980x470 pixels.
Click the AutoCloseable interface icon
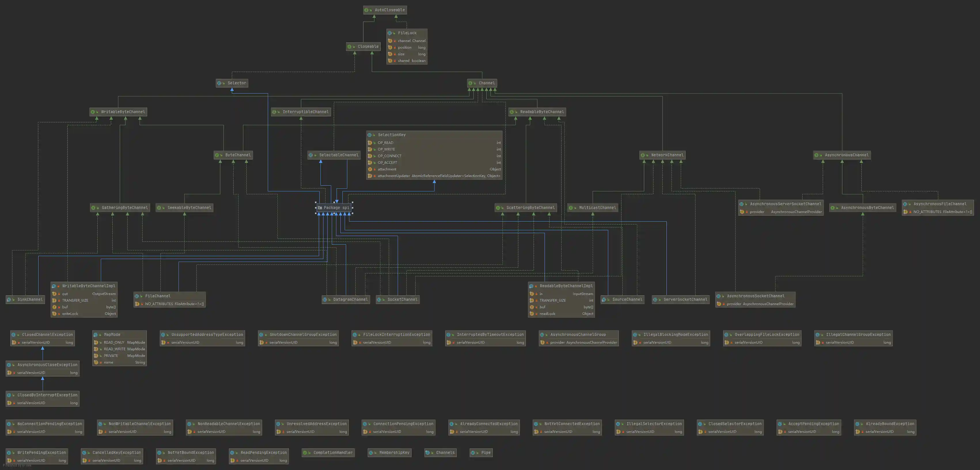(x=366, y=10)
